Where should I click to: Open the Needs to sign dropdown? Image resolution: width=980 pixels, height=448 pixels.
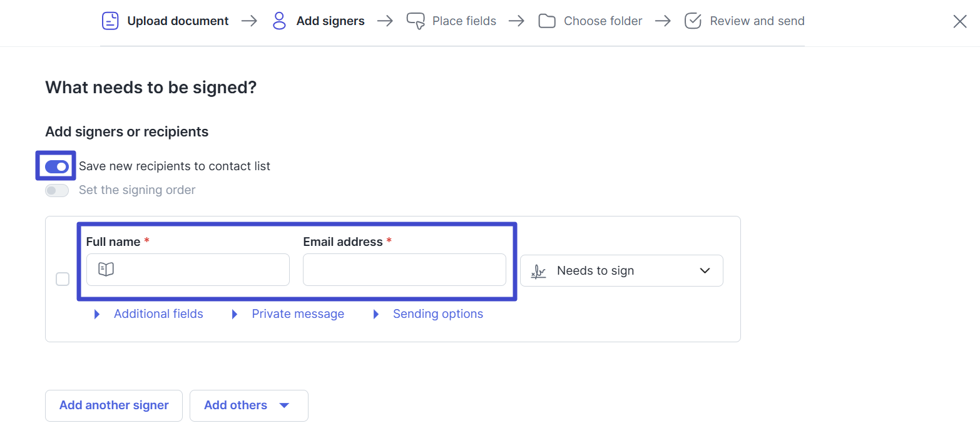[621, 271]
